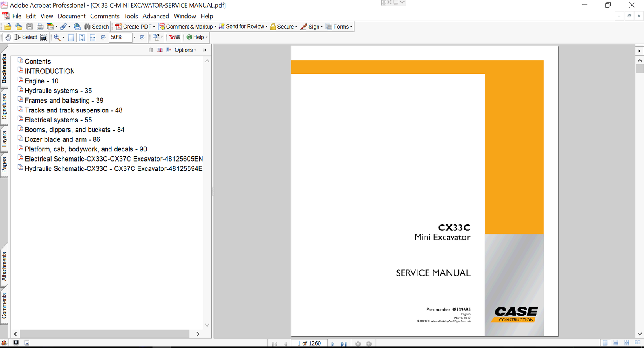Toggle Fit Width page view
Viewport: 644px width, 348px height.
click(x=92, y=37)
